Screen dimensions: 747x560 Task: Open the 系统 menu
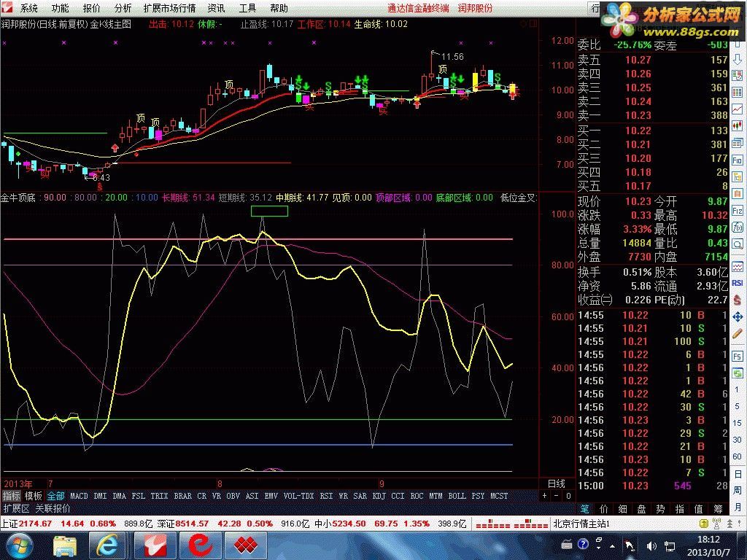pyautogui.click(x=28, y=8)
